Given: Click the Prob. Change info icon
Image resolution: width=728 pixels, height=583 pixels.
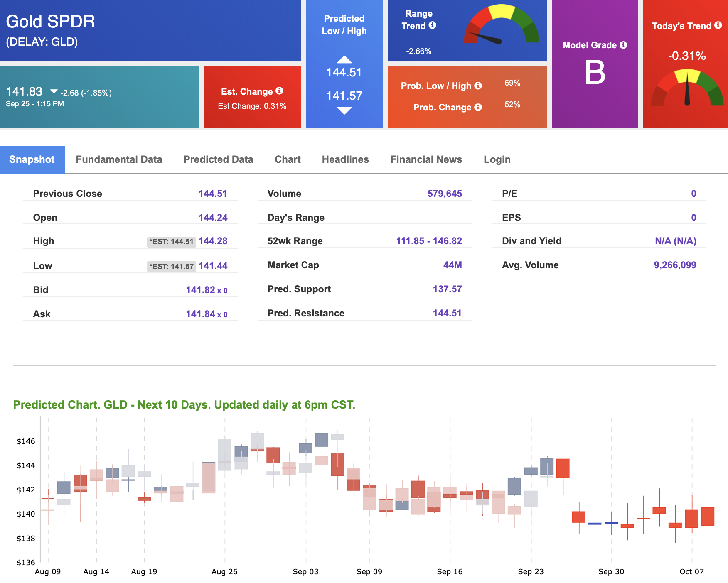Looking at the screenshot, I should point(478,107).
